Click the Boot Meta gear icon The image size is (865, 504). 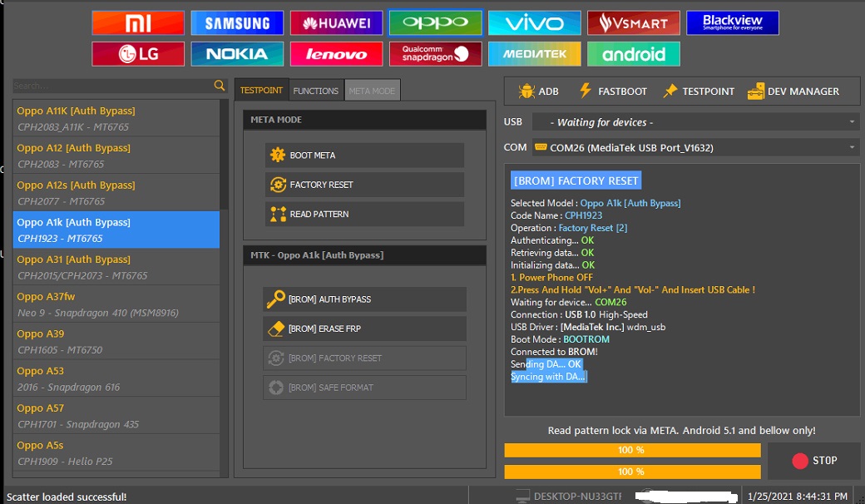(x=278, y=155)
